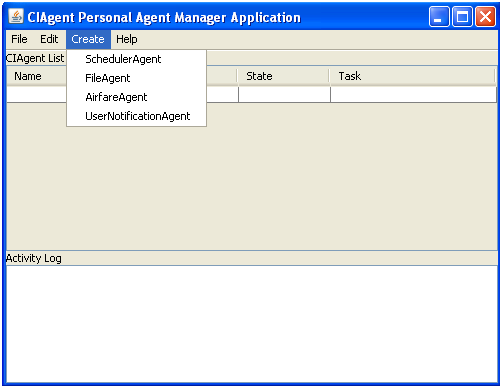This screenshot has width=502, height=388.
Task: Choose UserNotificationAgent from Create menu
Action: (x=136, y=116)
